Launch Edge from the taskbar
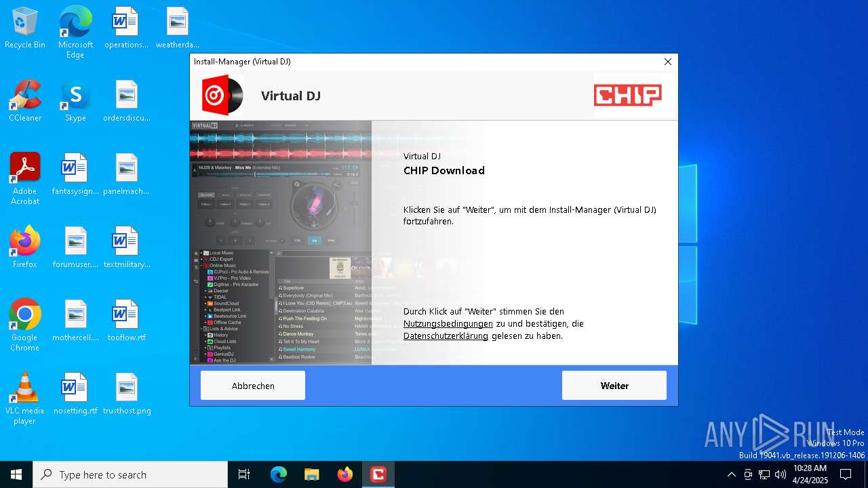 click(x=279, y=474)
